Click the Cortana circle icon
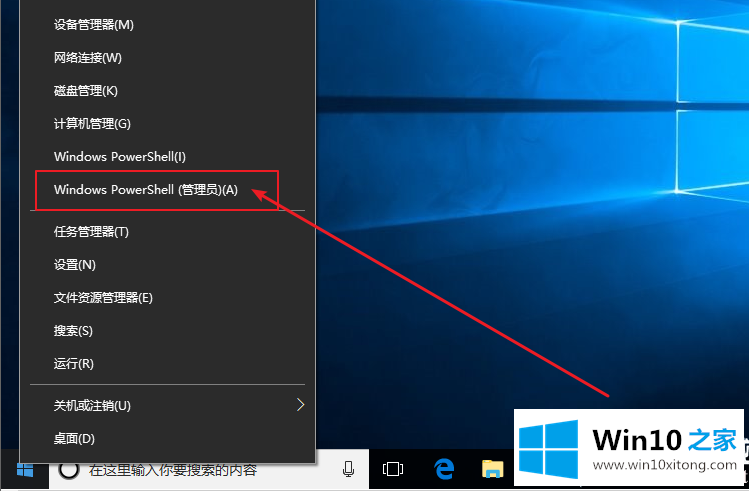749x491 pixels. pyautogui.click(x=69, y=470)
